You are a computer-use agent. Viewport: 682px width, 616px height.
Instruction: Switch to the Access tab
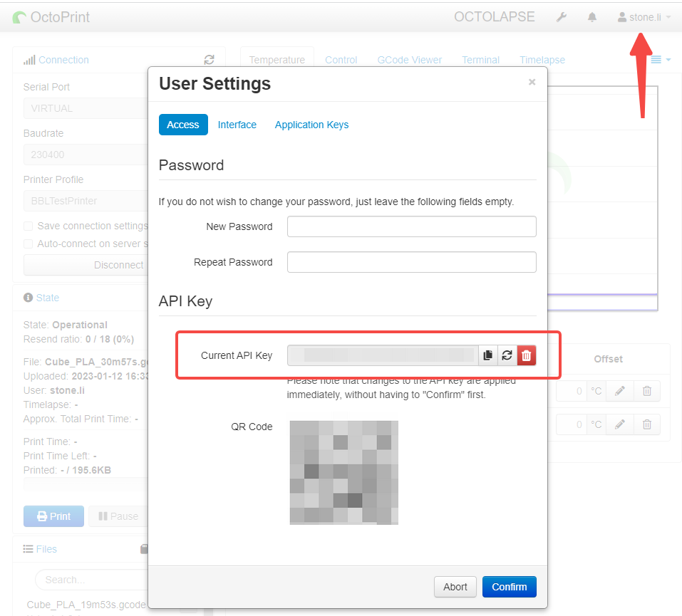[x=183, y=125]
